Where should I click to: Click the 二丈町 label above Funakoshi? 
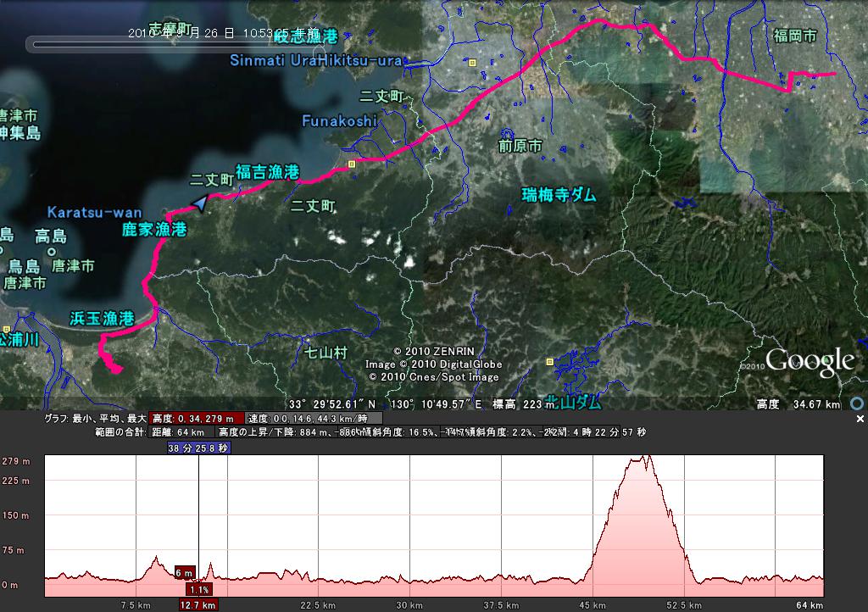381,97
